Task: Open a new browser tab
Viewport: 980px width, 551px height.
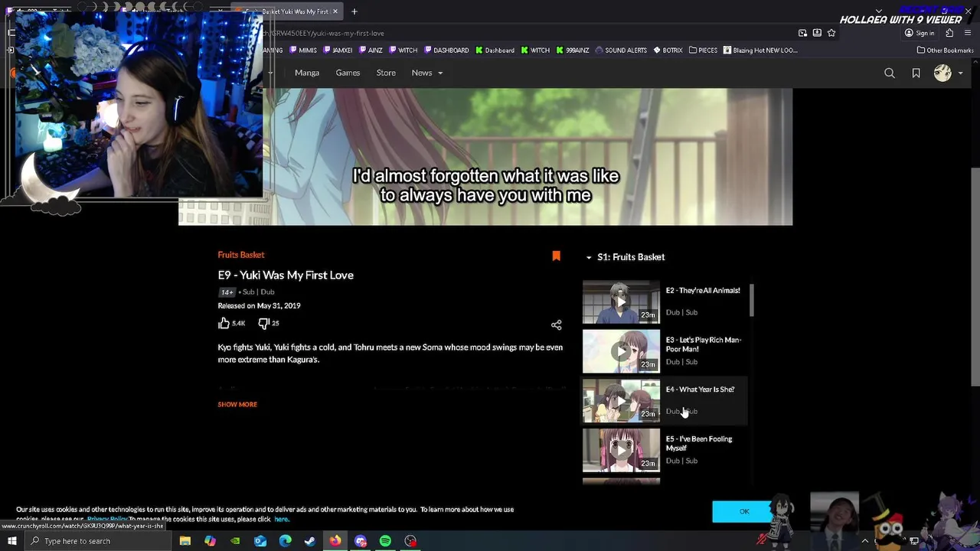Action: 354,11
